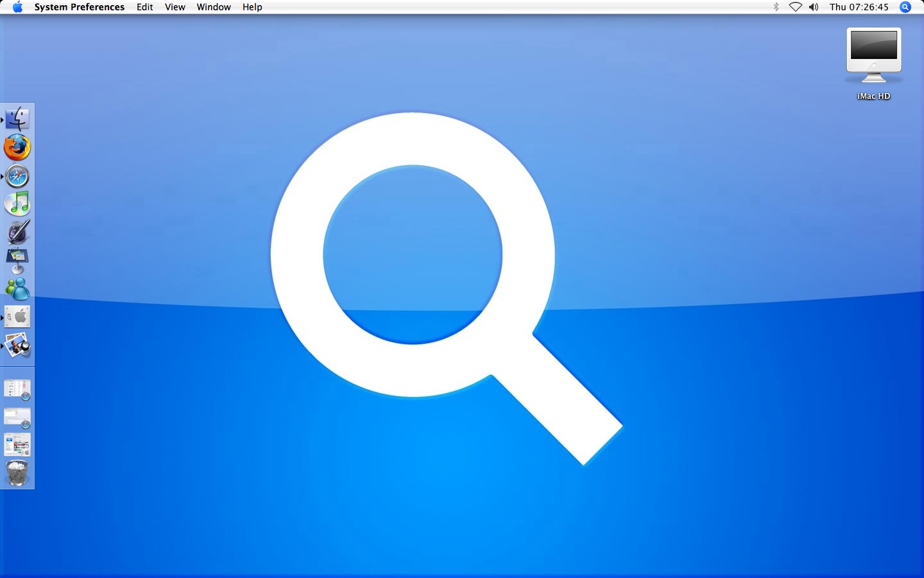Open the Edit menu
The height and width of the screenshot is (578, 924).
pos(145,7)
